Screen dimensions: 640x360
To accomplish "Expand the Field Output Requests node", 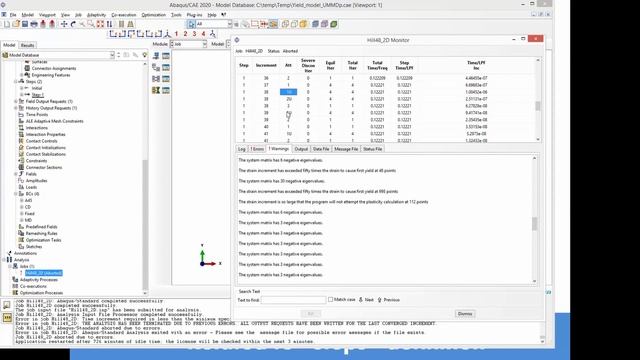I will coord(16,101).
